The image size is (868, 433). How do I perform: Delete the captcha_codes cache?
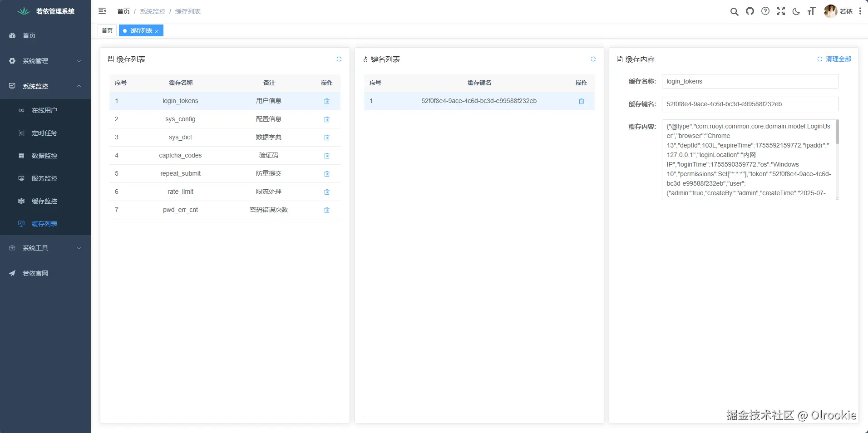[327, 156]
